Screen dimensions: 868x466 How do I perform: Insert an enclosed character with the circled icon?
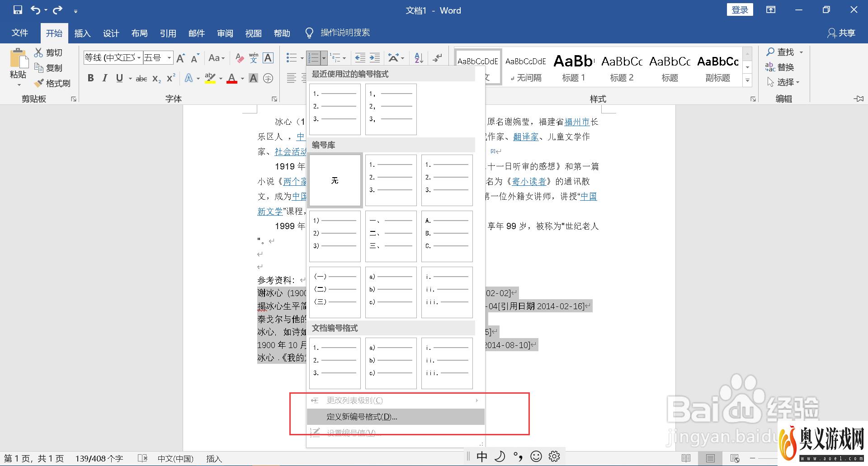click(268, 78)
